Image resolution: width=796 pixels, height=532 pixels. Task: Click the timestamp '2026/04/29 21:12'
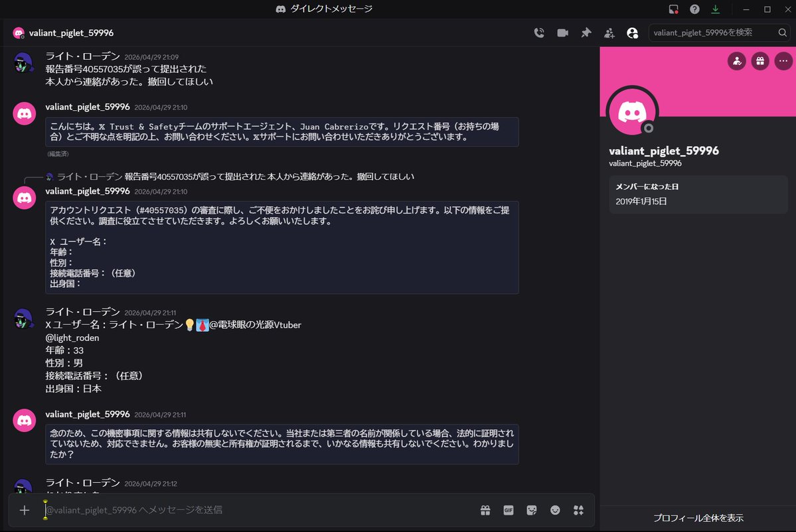click(151, 484)
